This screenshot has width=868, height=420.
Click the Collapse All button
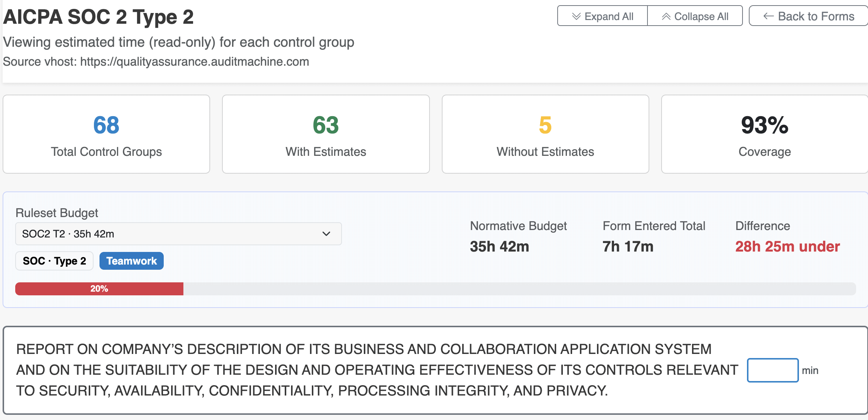click(695, 16)
